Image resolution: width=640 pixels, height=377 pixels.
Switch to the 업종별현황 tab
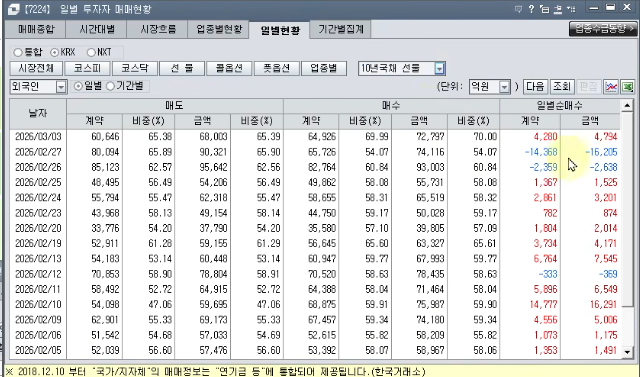(219, 29)
